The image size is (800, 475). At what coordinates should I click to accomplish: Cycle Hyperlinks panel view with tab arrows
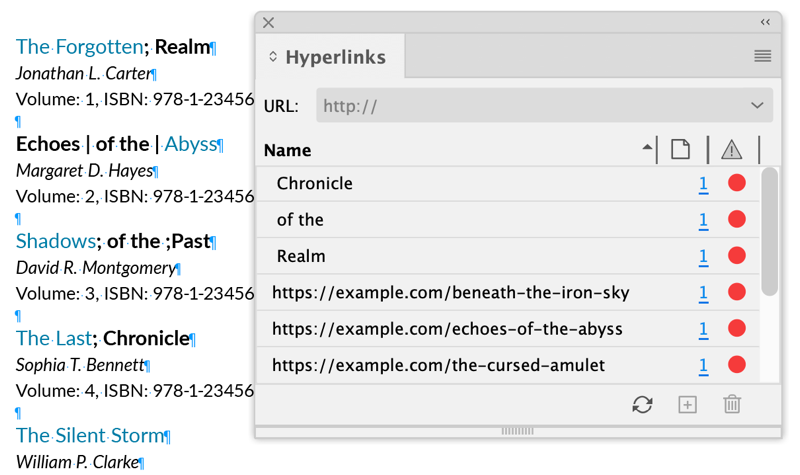(x=273, y=57)
